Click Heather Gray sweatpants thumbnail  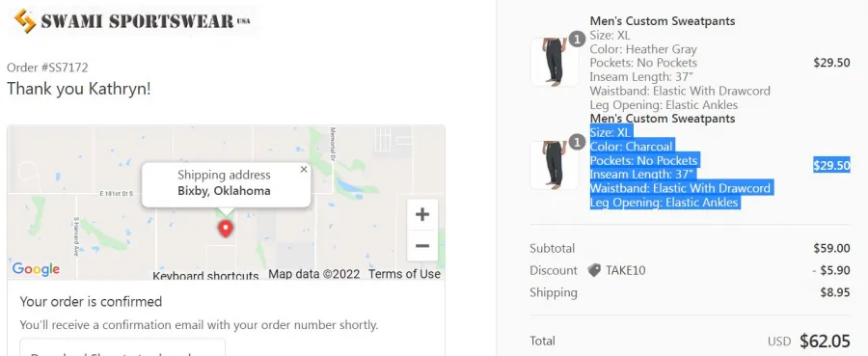(x=555, y=62)
